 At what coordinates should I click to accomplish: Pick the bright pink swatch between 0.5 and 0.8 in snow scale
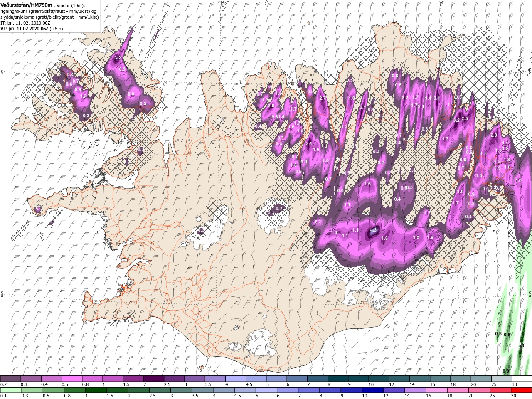point(72,378)
